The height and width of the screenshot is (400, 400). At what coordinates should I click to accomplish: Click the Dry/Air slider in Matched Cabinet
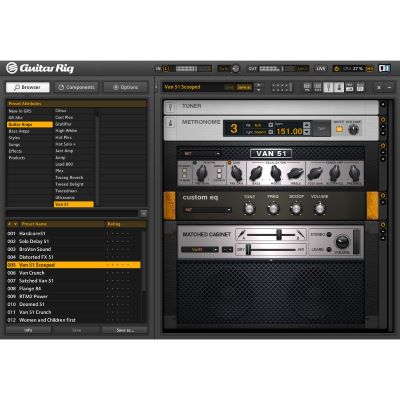pyautogui.click(x=271, y=249)
